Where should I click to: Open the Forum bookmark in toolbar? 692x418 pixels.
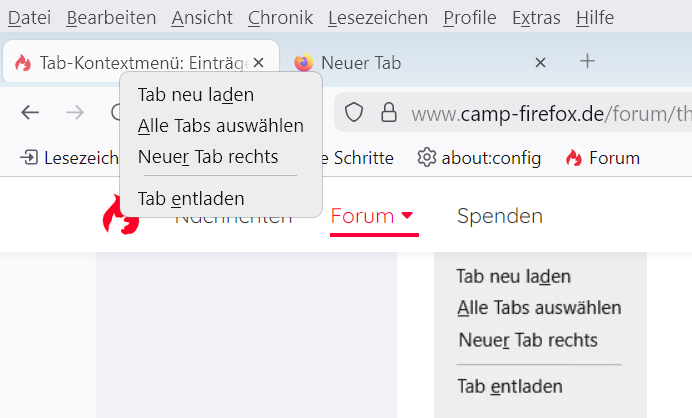(x=602, y=157)
